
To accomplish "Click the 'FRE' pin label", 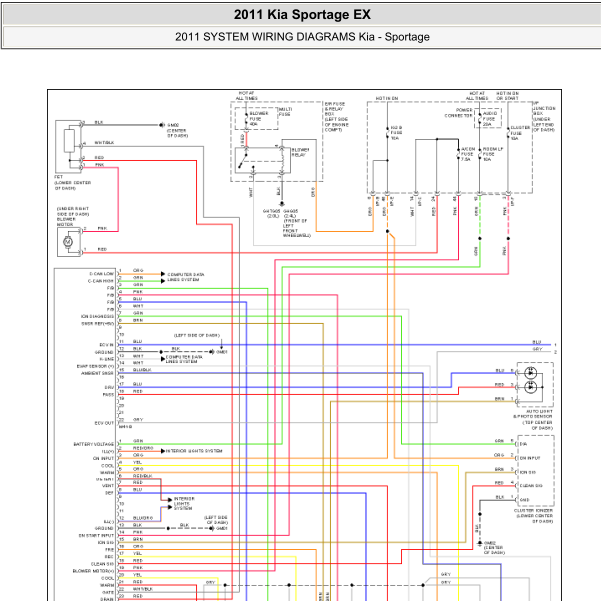I will click(110, 550).
